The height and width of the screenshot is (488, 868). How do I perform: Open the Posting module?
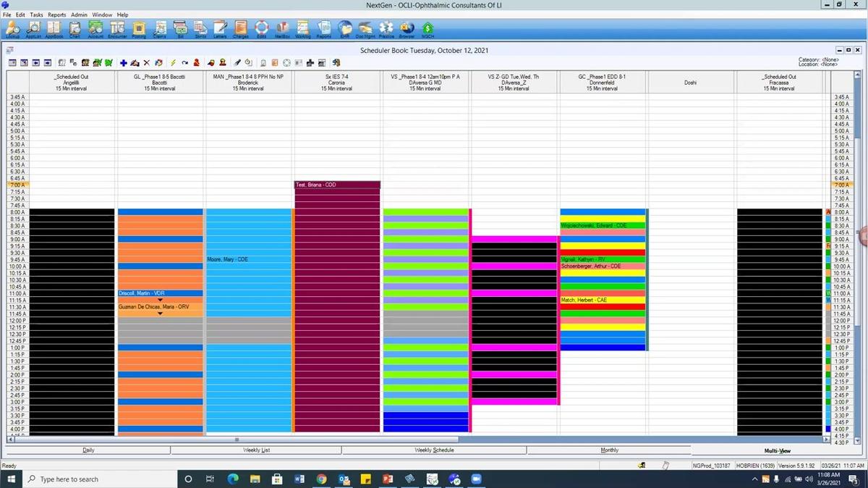[x=137, y=29]
